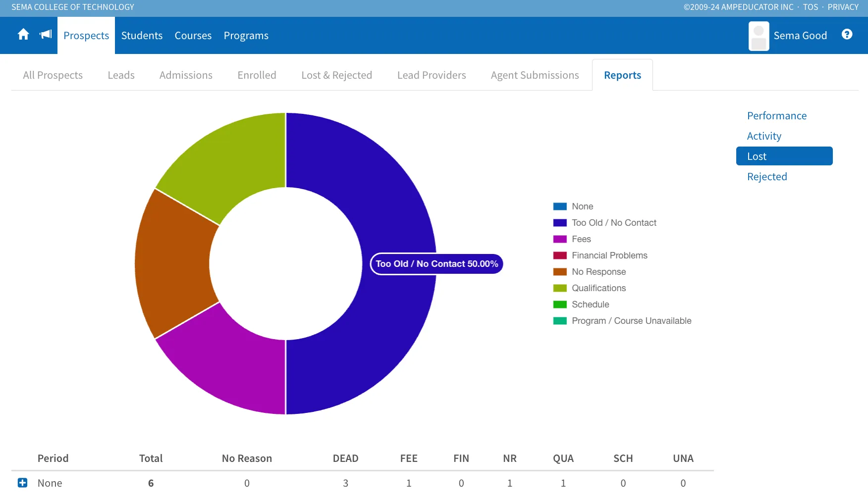Open the Students menu
The width and height of the screenshot is (868, 504).
click(142, 36)
